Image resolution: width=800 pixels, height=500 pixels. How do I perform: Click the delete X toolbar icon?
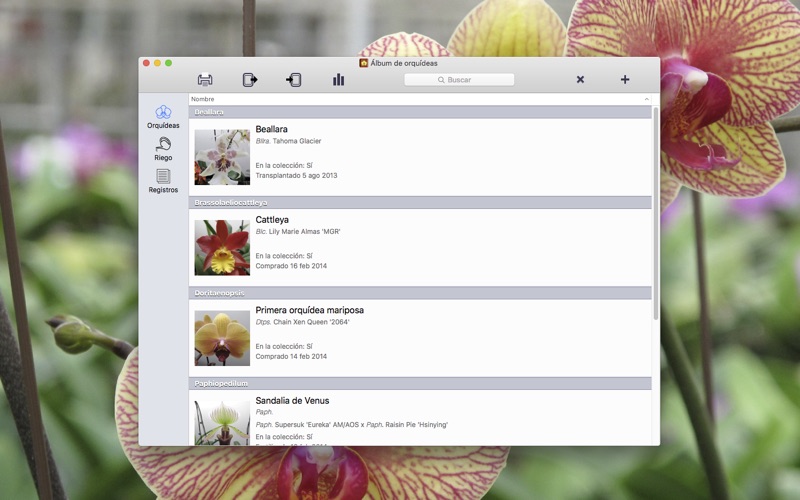click(x=580, y=80)
